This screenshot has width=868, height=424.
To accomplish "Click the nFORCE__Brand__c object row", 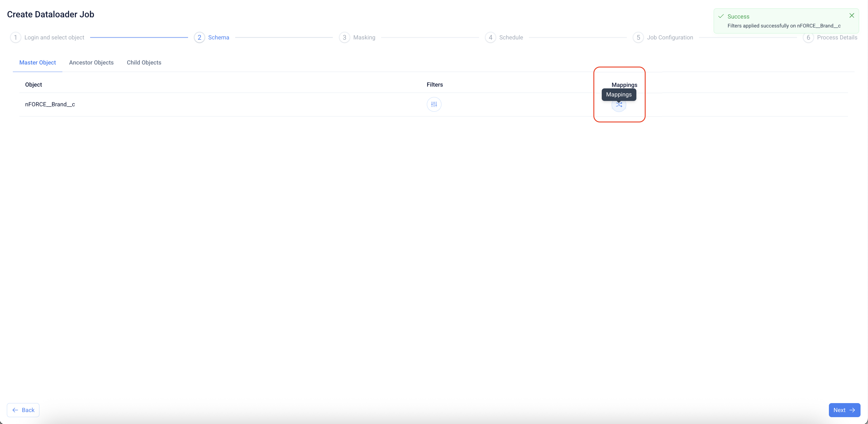I will coord(50,105).
